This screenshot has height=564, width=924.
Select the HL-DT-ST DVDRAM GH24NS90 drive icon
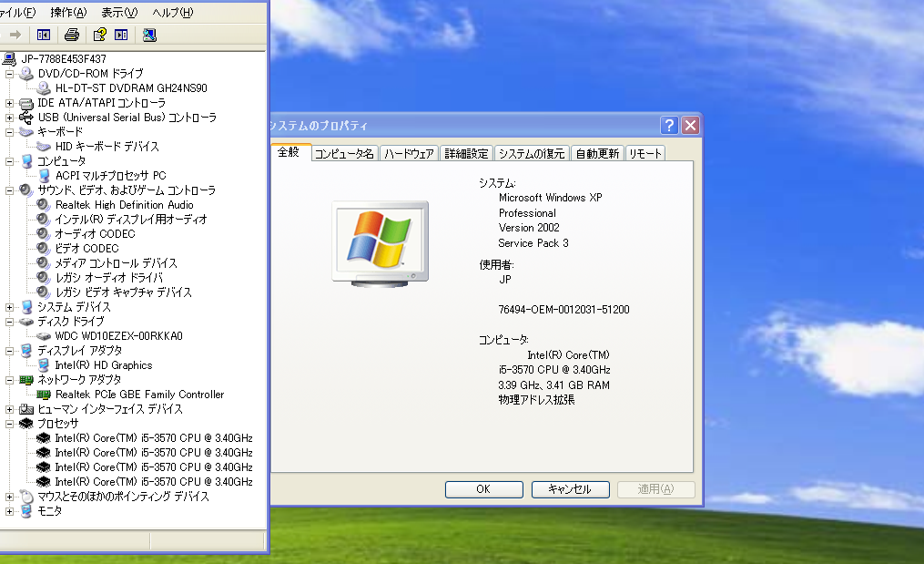[x=43, y=88]
